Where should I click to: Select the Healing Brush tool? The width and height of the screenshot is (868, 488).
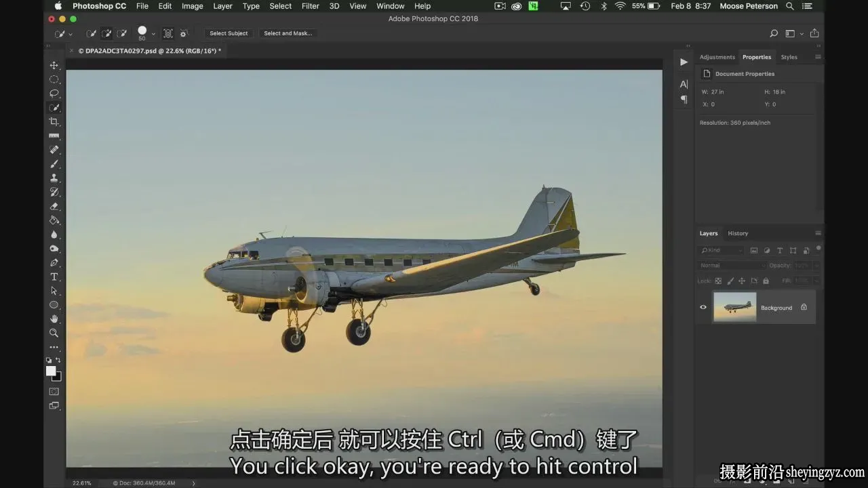pos(54,150)
